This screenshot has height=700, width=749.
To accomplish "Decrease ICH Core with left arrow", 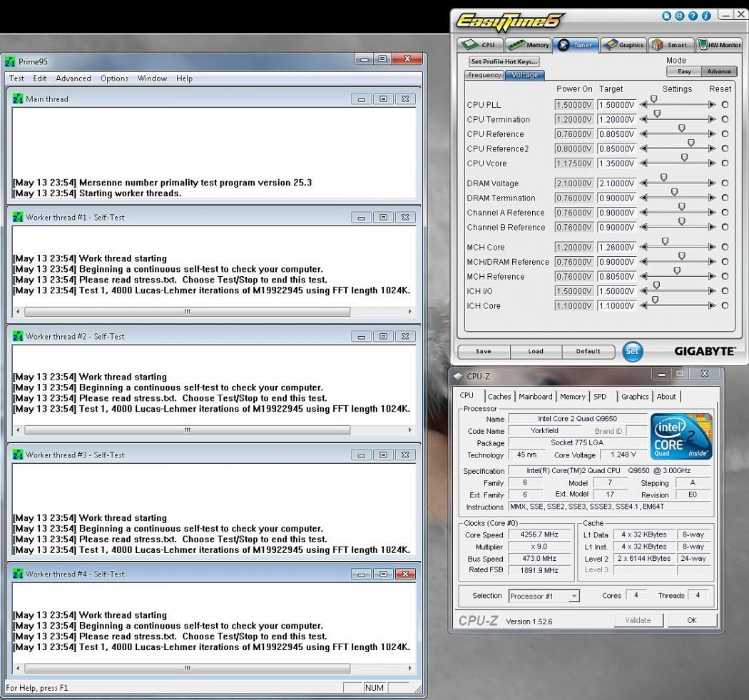I will 643,306.
